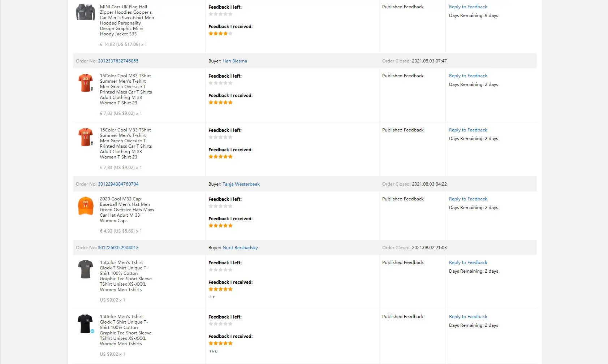This screenshot has width=608, height=364.
Task: Reply to Feedback on gray Glock T-shirt
Action: 468,263
